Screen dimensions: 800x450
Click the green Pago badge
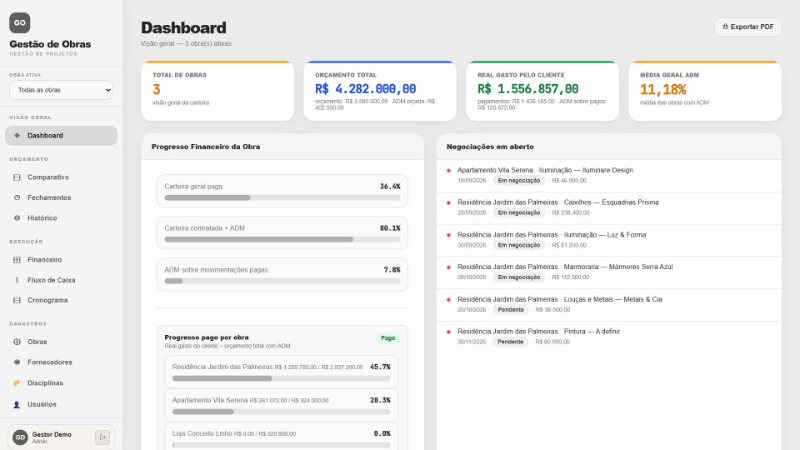coord(388,338)
